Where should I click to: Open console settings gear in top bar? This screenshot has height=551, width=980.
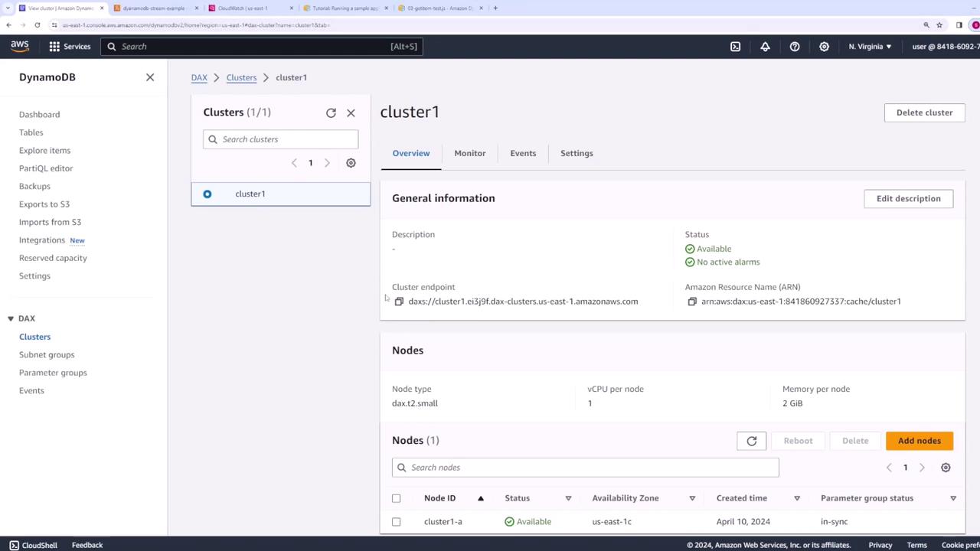(824, 47)
